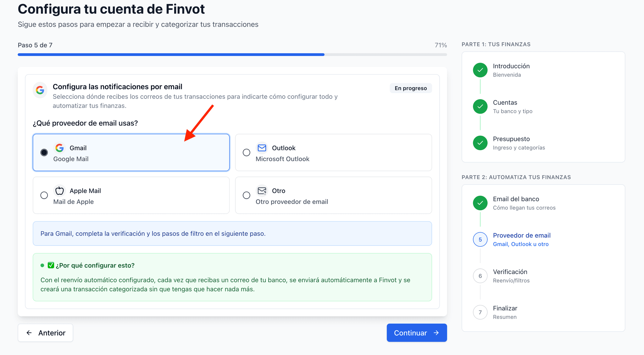644x355 pixels.
Task: Click the Gmail, Outlook u otro subtitle
Action: 520,244
